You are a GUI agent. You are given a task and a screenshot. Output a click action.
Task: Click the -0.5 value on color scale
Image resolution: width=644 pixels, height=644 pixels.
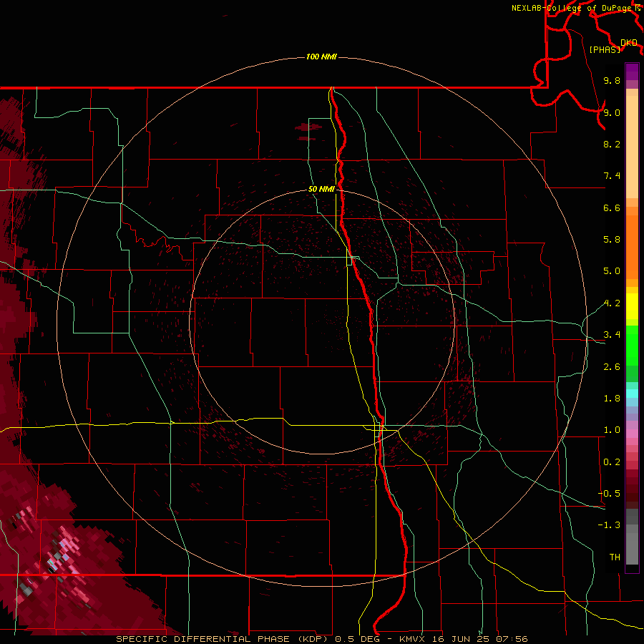click(x=609, y=494)
